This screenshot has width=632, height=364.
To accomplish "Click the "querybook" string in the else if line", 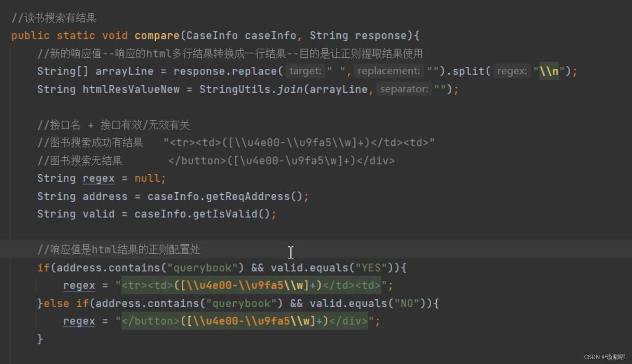I will [241, 303].
